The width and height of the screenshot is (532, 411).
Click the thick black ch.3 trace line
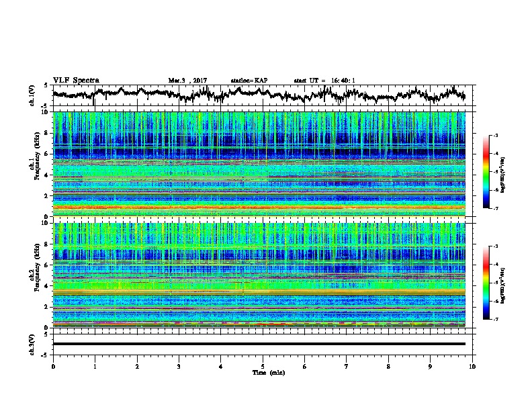pyautogui.click(x=259, y=344)
